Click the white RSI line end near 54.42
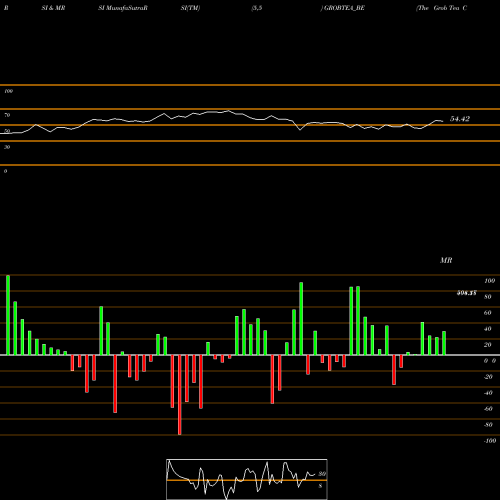 [442, 121]
